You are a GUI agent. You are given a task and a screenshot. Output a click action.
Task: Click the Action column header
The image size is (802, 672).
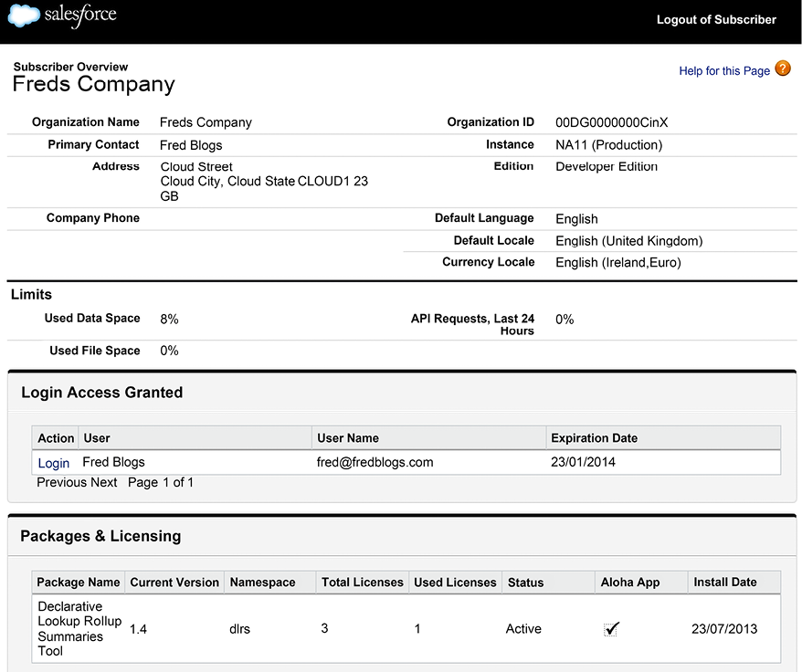pos(55,437)
